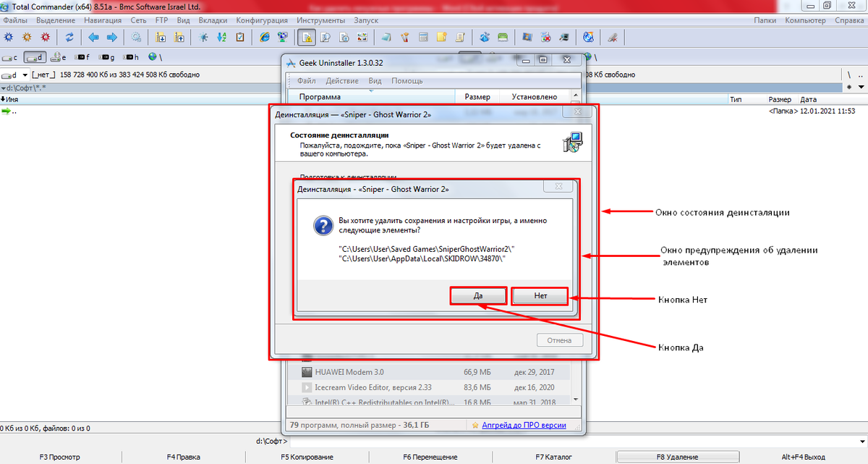The height and width of the screenshot is (464, 868).
Task: Click F8 Удаление button
Action: pyautogui.click(x=677, y=457)
